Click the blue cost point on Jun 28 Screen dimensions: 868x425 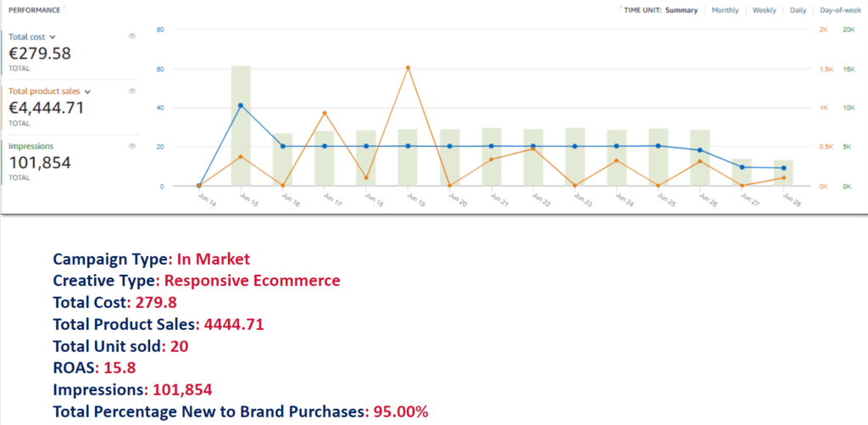(x=783, y=168)
